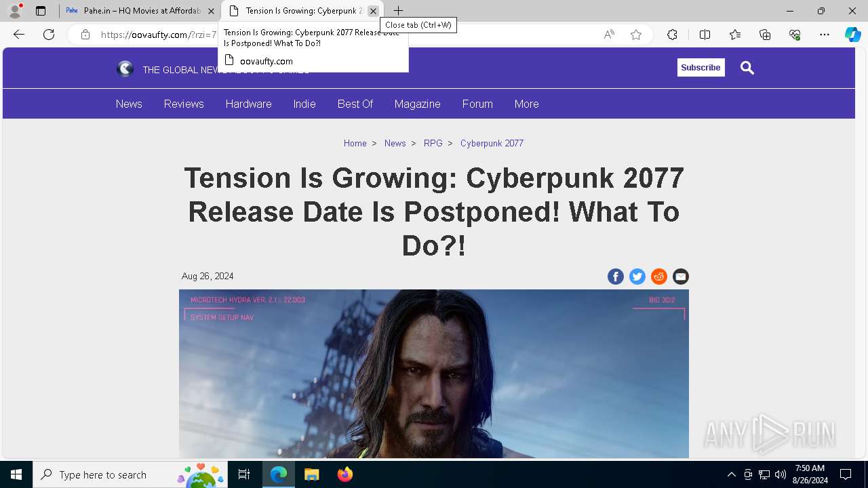The height and width of the screenshot is (488, 868).
Task: Add this page to favorites star
Action: pos(636,35)
